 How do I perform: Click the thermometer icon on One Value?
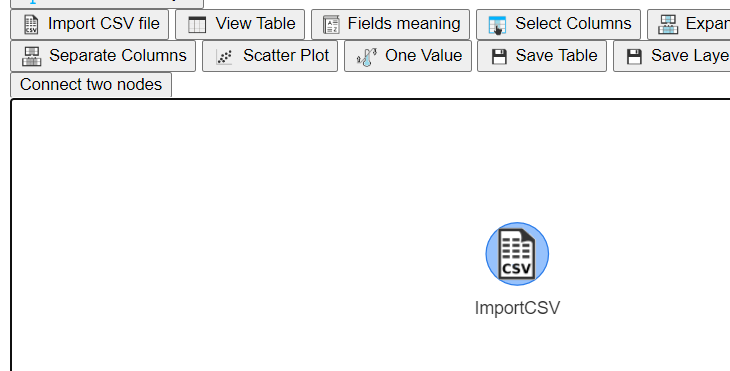click(366, 57)
